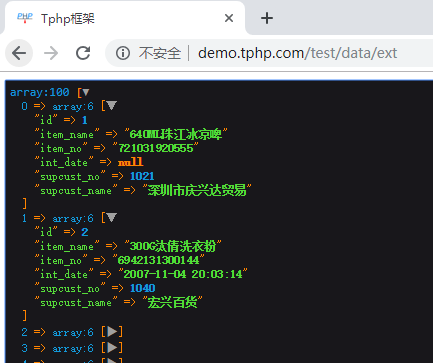The height and width of the screenshot is (363, 433).
Task: Collapse the array at index 0
Action: [111, 106]
